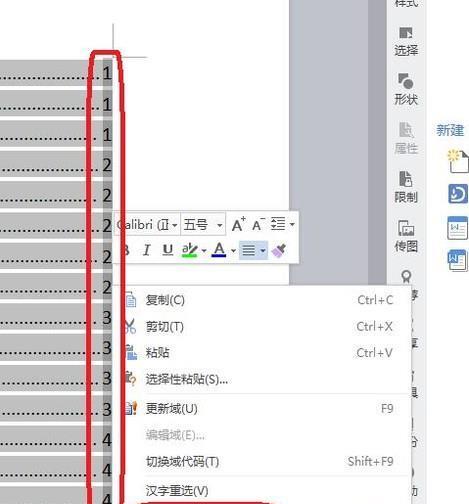Click the increase font size icon
This screenshot has height=504, width=469.
tap(239, 224)
